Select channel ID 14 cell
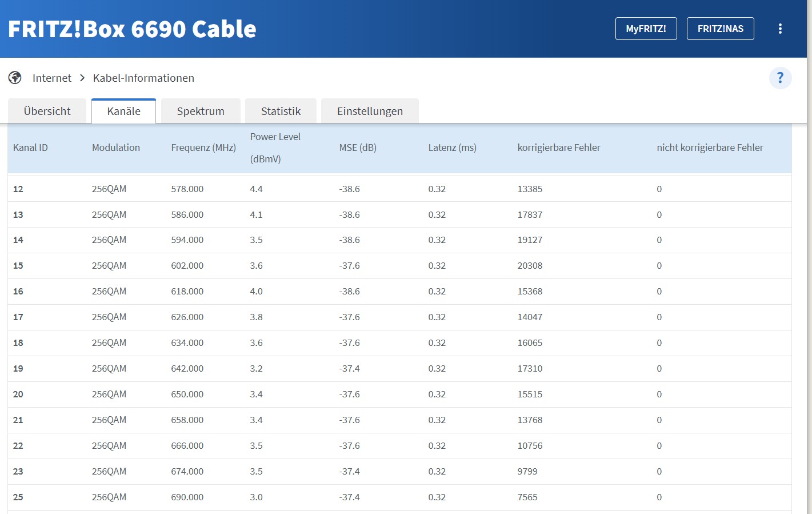This screenshot has height=514, width=812. 18,240
